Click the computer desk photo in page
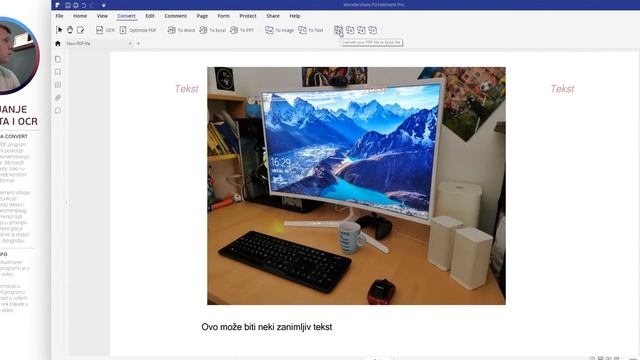 point(356,186)
